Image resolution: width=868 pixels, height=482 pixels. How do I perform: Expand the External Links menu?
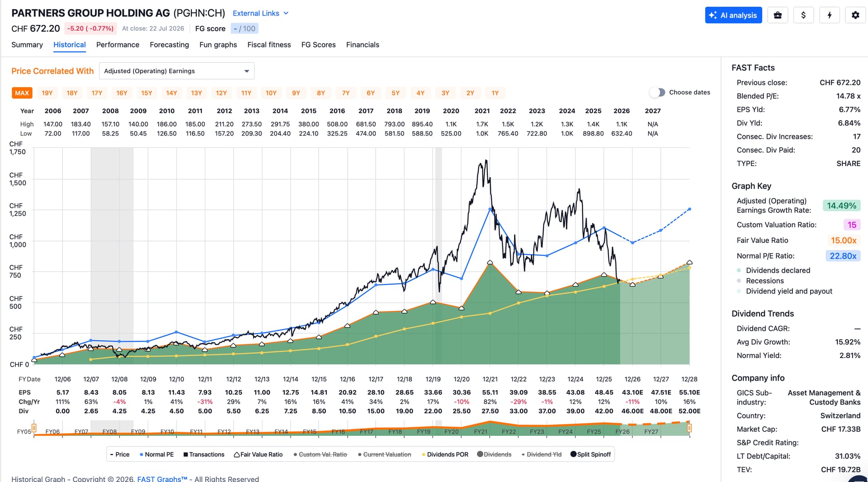260,14
